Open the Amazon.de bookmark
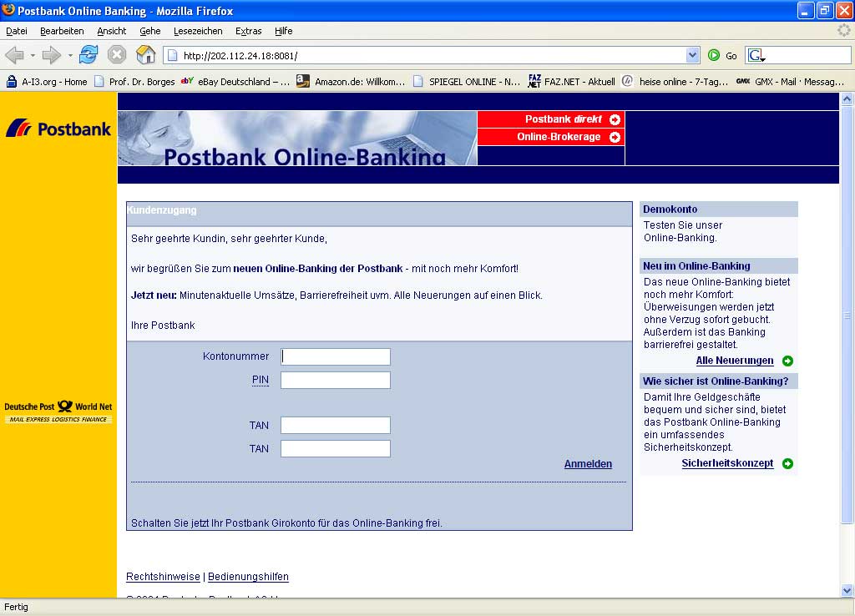The width and height of the screenshot is (855, 616). click(352, 82)
